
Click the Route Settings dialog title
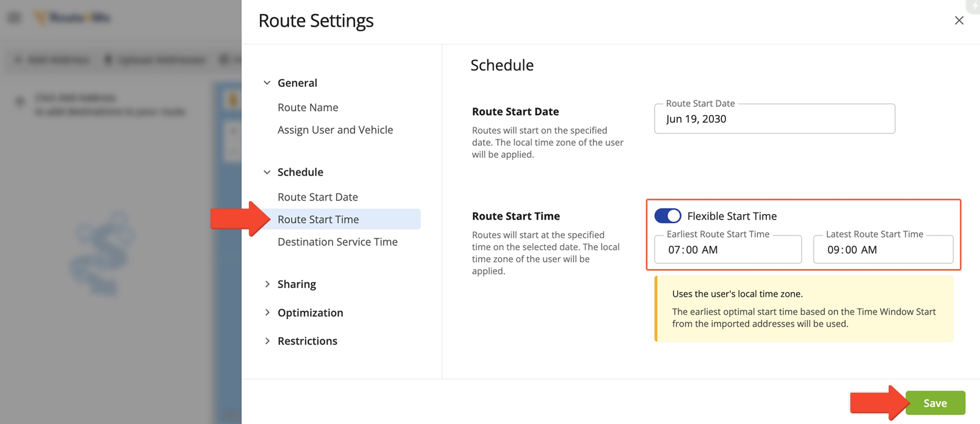316,21
